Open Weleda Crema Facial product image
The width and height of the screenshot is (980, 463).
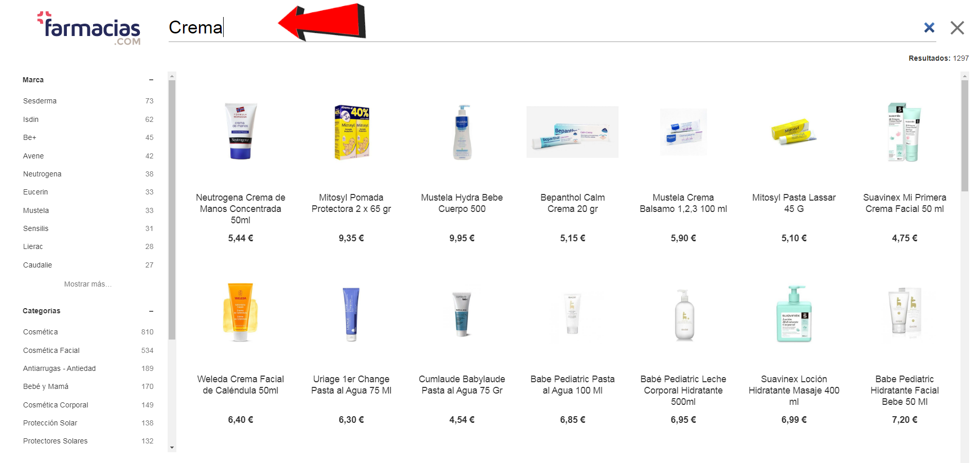pyautogui.click(x=240, y=312)
